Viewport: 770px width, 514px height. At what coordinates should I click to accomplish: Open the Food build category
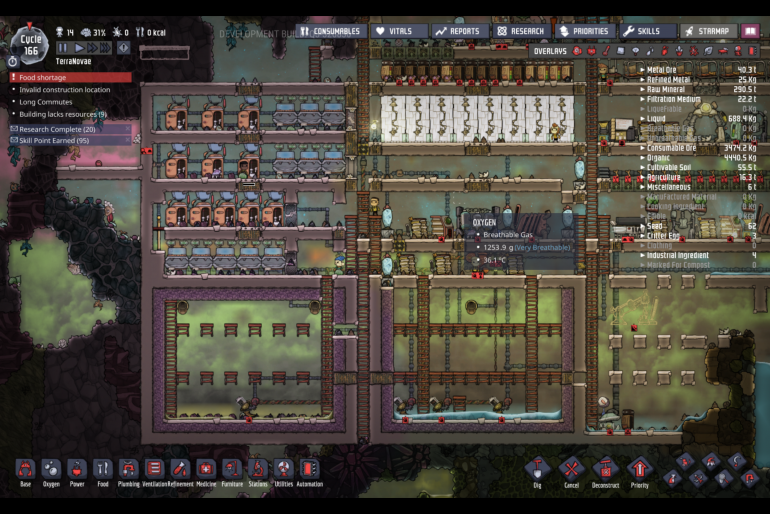[103, 469]
